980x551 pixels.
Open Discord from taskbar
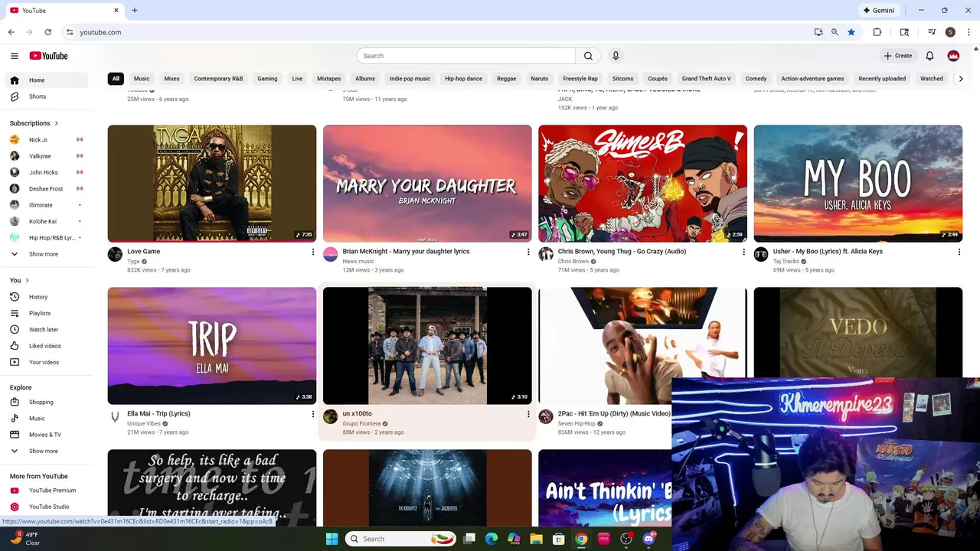coord(649,539)
